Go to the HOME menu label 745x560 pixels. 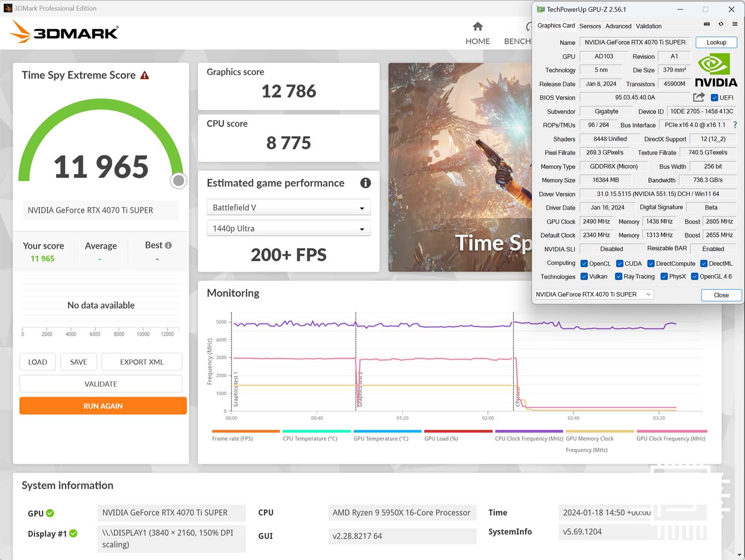pos(478,41)
